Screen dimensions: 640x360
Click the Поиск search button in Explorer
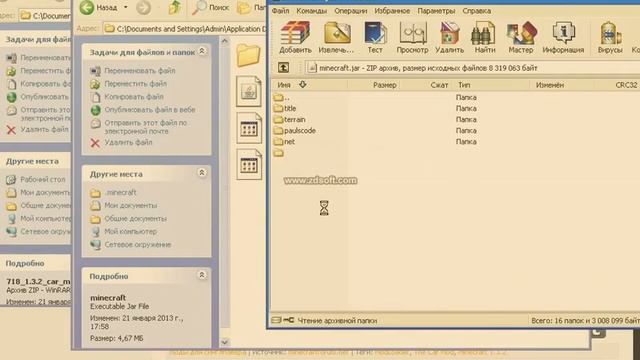[211, 7]
